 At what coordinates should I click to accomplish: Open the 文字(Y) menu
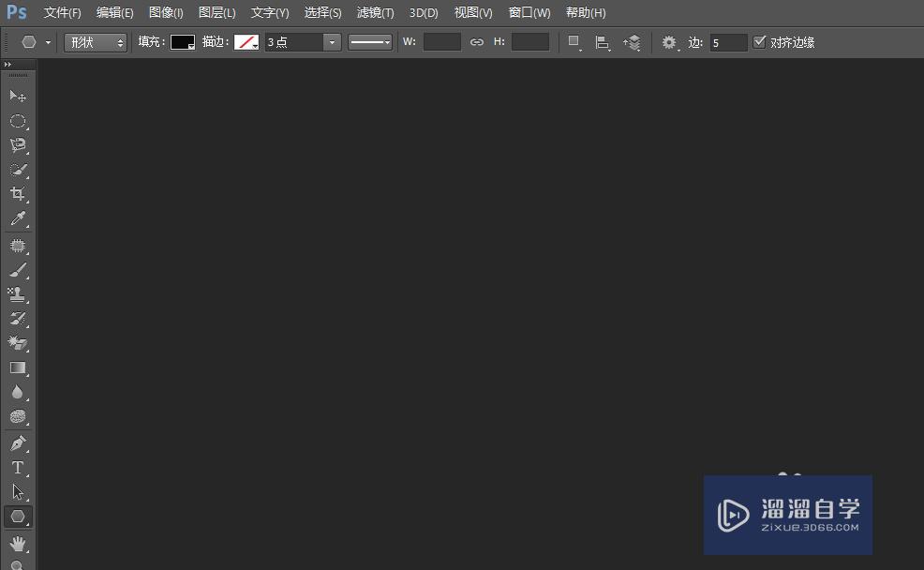(270, 12)
